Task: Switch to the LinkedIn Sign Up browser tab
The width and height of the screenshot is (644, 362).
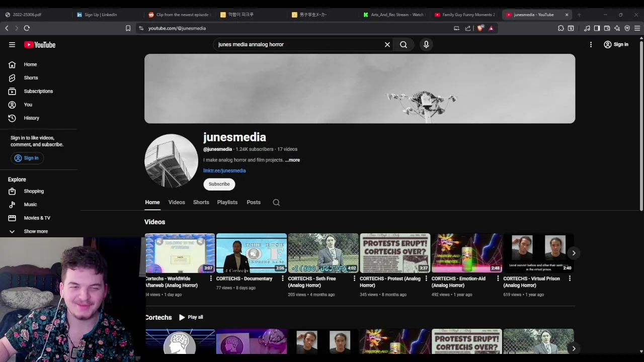Action: point(106,15)
